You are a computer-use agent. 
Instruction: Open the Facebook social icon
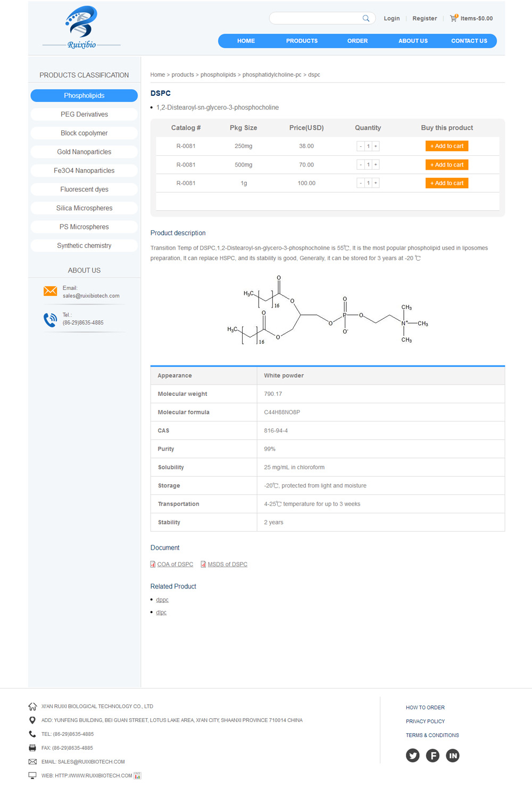point(433,756)
